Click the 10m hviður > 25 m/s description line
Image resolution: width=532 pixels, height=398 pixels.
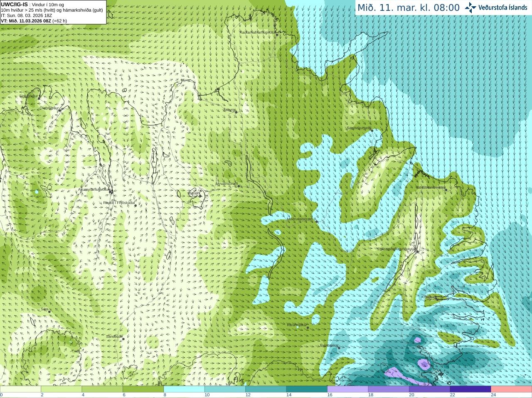(x=52, y=10)
